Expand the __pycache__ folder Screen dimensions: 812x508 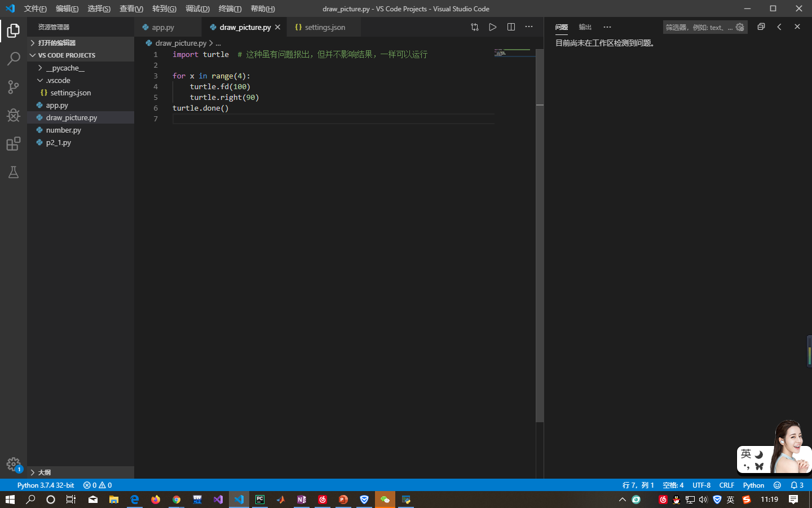click(39, 67)
